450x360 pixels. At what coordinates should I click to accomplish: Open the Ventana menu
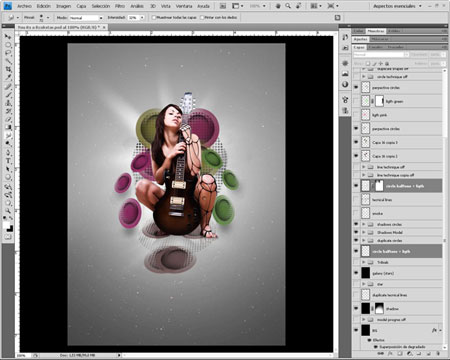point(184,6)
